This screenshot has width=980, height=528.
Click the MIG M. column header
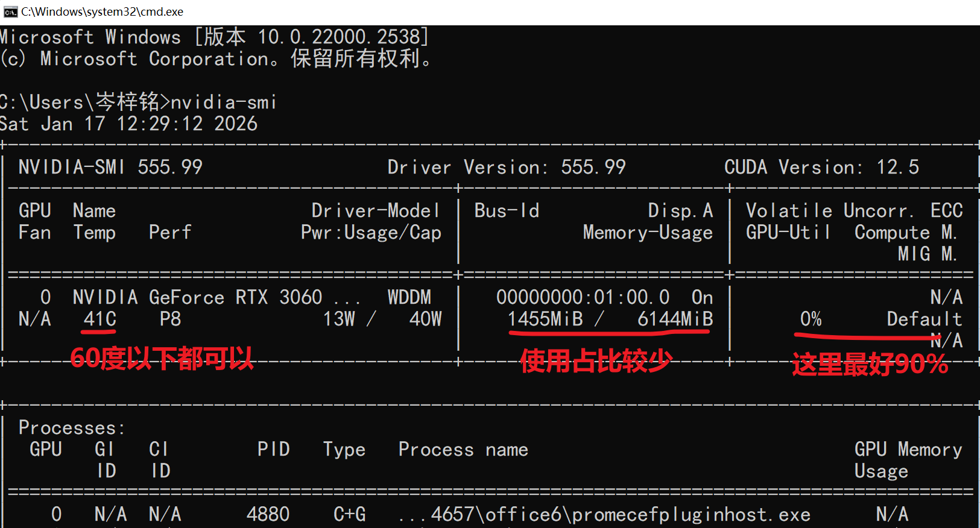click(x=927, y=254)
